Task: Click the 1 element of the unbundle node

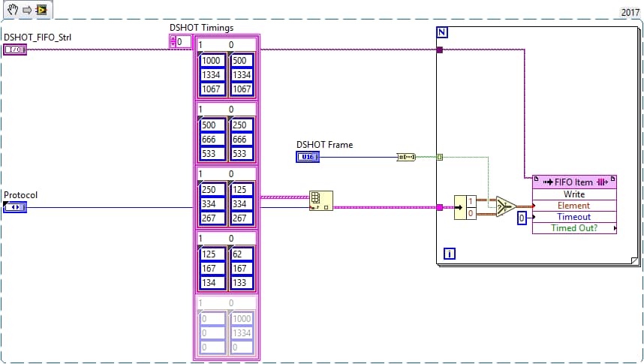Action: coord(471,201)
